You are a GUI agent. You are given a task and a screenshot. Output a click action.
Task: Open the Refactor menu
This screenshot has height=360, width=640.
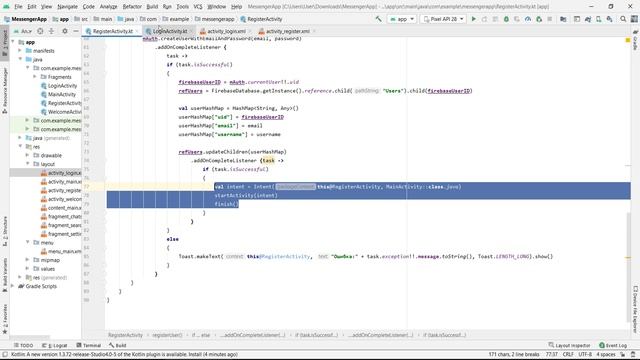pos(132,7)
